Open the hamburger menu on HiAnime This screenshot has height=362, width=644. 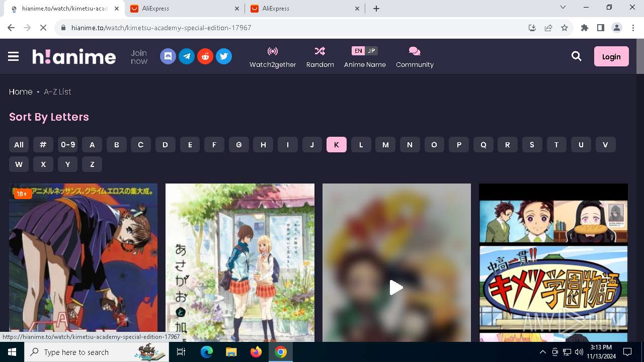click(14, 56)
